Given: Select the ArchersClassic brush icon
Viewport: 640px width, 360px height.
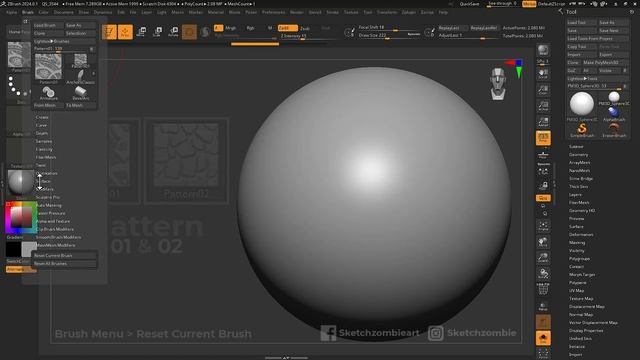Looking at the screenshot, I should pos(80,77).
